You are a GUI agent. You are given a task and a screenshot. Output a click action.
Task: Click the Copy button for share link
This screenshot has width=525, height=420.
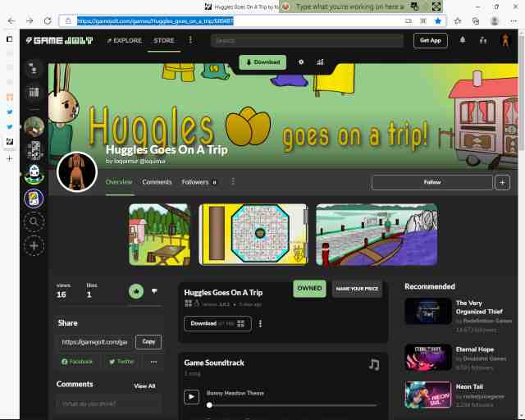click(x=148, y=342)
